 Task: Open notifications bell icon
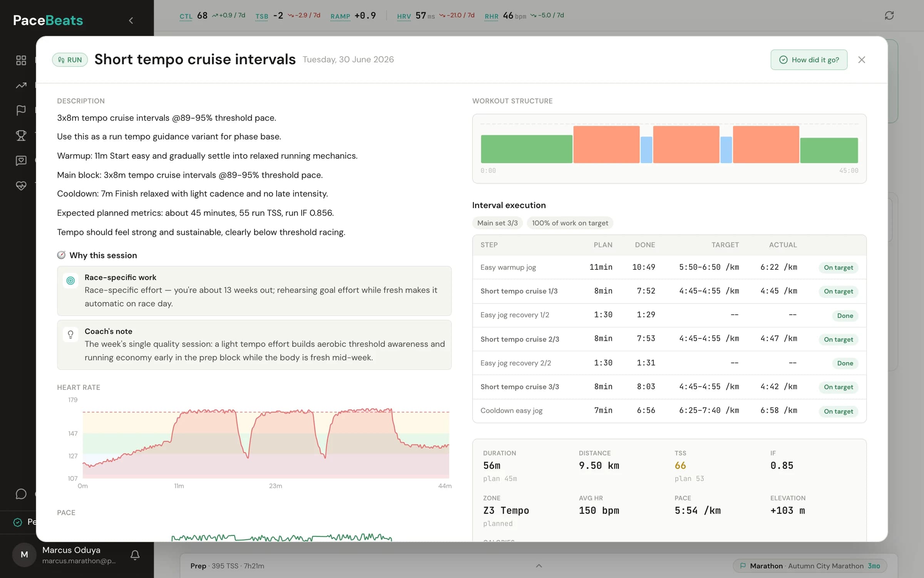point(135,555)
